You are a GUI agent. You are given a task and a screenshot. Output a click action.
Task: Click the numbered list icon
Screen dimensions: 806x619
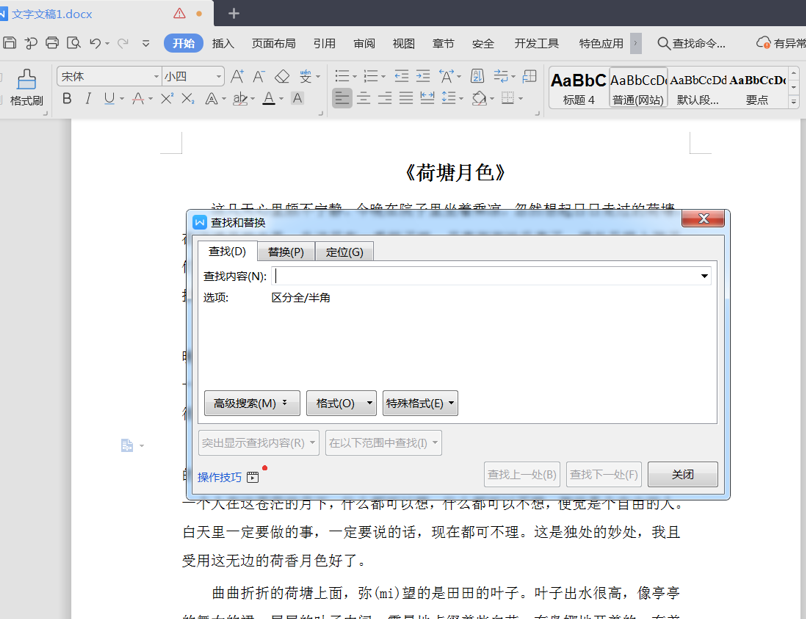tap(371, 77)
